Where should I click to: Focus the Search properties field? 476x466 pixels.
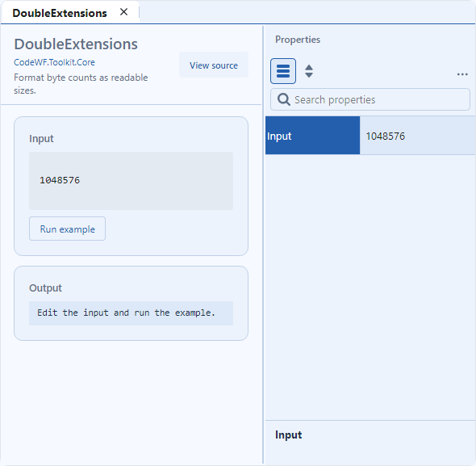(x=370, y=99)
